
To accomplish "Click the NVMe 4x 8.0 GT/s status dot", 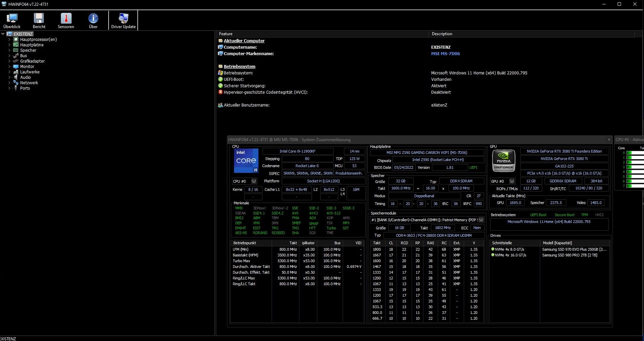I will click(x=493, y=249).
